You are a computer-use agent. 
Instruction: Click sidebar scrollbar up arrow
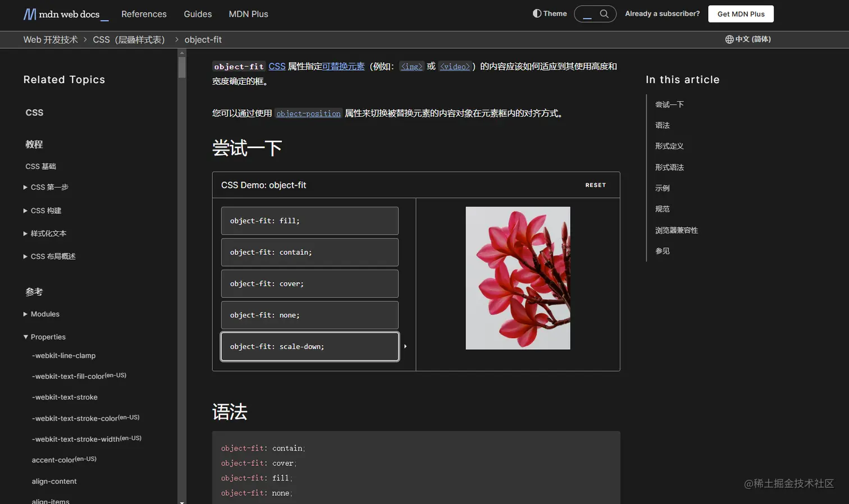coord(182,52)
